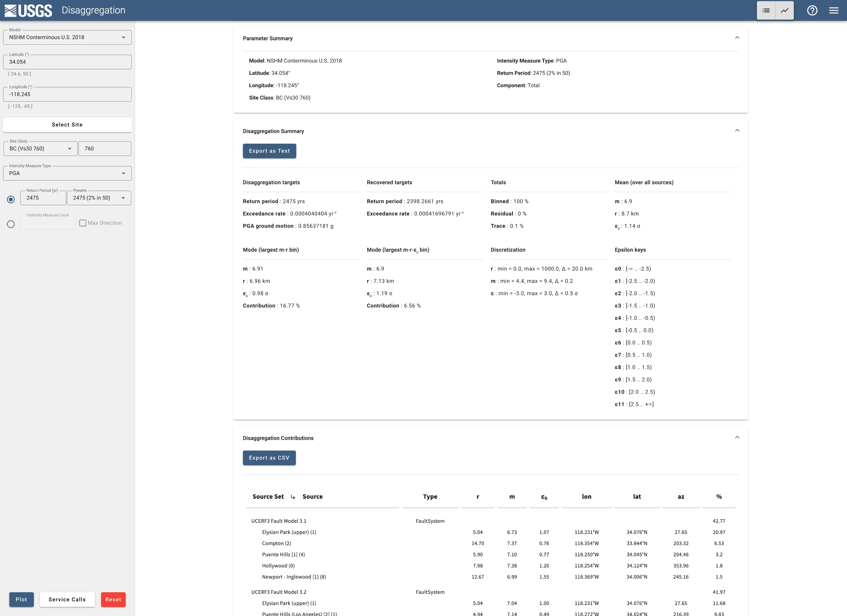This screenshot has height=616, width=847.
Task: Select the Compton (2) source row
Action: 490,544
